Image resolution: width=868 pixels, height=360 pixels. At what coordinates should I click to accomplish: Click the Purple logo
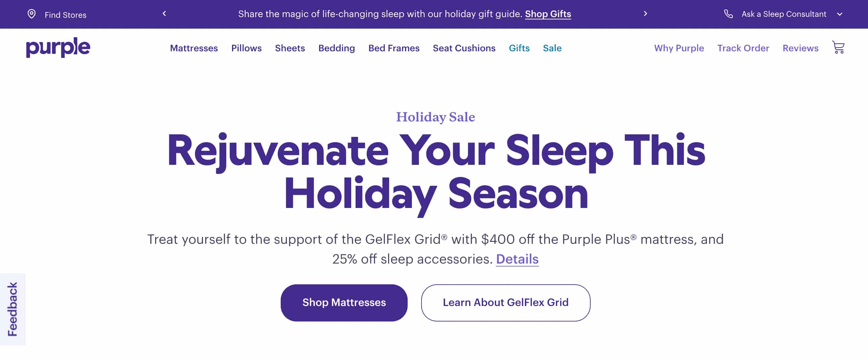point(58,47)
